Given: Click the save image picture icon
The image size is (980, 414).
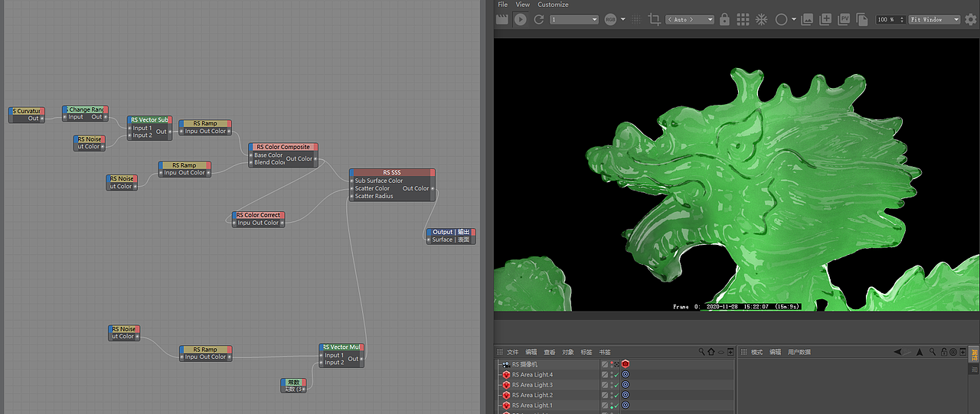Looking at the screenshot, I should 807,19.
